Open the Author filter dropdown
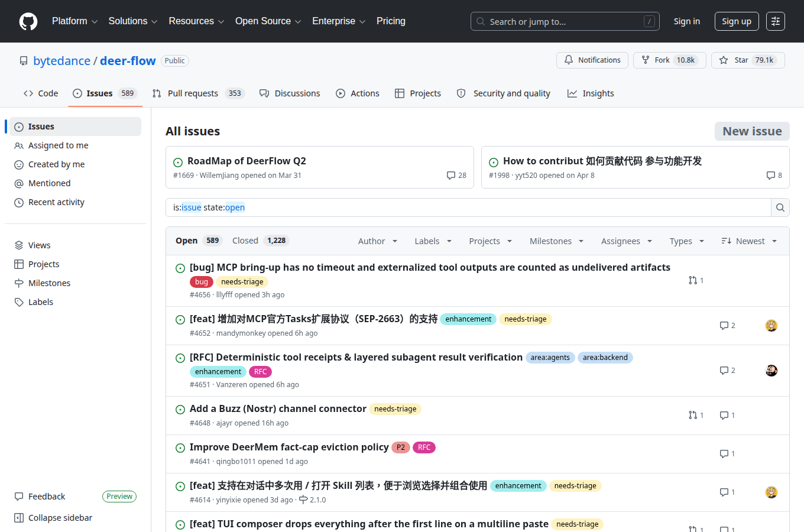This screenshot has width=804, height=532. click(x=378, y=241)
